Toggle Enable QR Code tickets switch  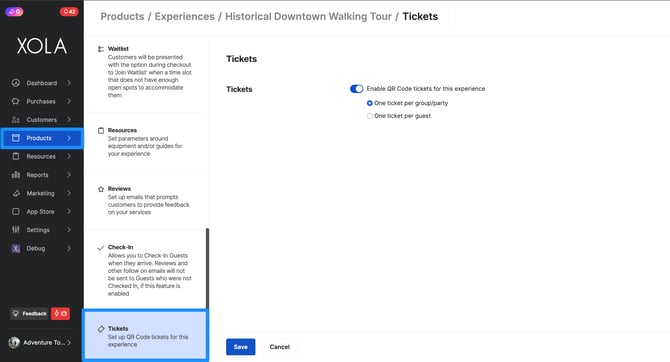[356, 89]
